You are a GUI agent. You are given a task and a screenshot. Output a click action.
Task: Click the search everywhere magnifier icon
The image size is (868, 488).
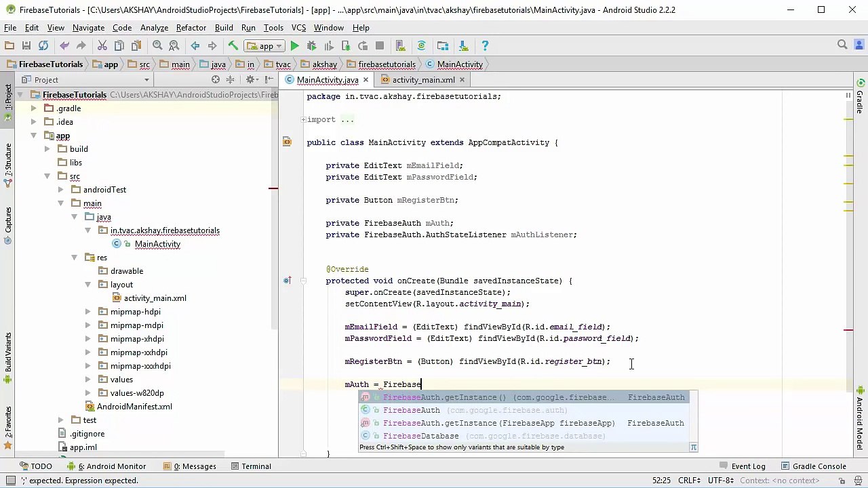click(x=842, y=45)
